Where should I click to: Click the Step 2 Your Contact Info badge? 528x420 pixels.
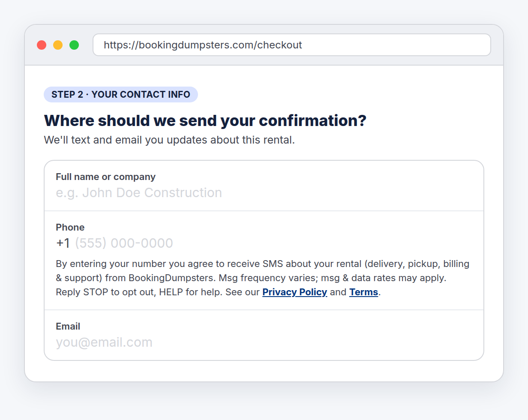point(121,95)
